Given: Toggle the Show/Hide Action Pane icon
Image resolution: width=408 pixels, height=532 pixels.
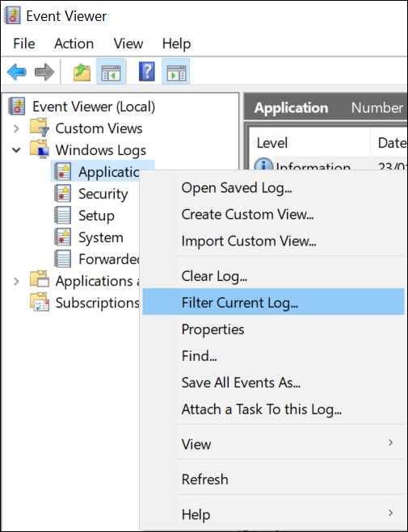Looking at the screenshot, I should [176, 72].
